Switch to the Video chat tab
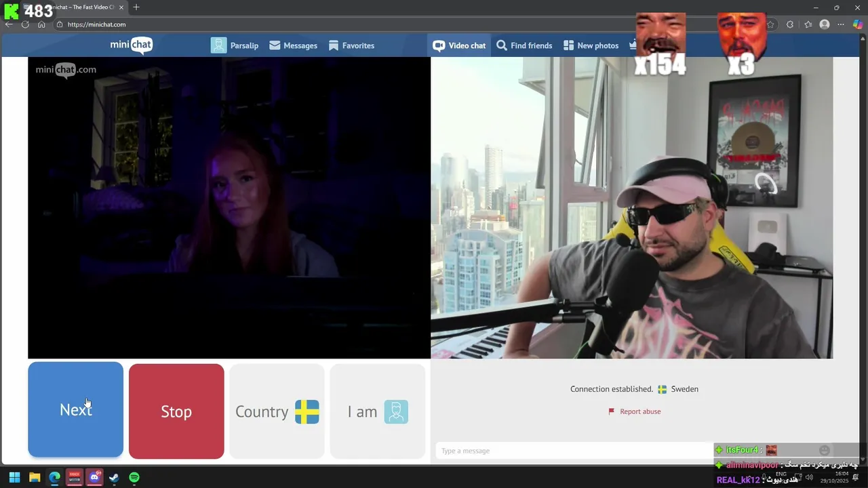This screenshot has height=488, width=868. [459, 45]
